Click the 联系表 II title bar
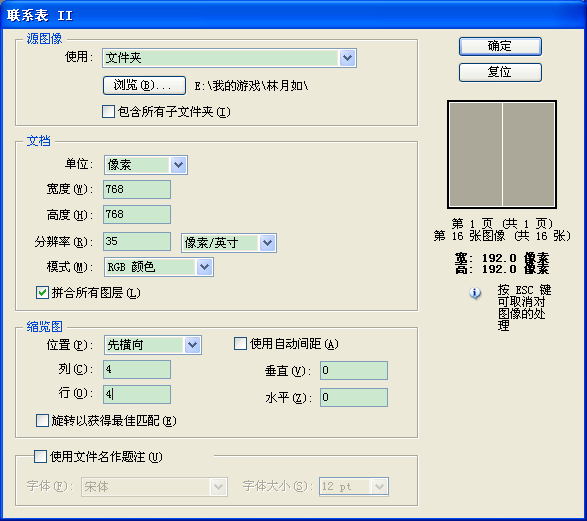 (294, 15)
